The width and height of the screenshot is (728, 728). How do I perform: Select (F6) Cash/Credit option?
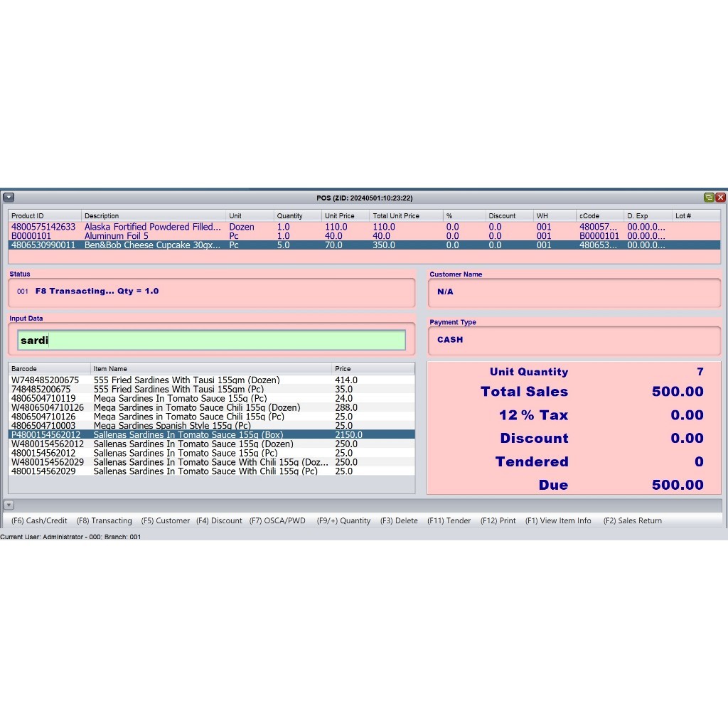coord(40,521)
